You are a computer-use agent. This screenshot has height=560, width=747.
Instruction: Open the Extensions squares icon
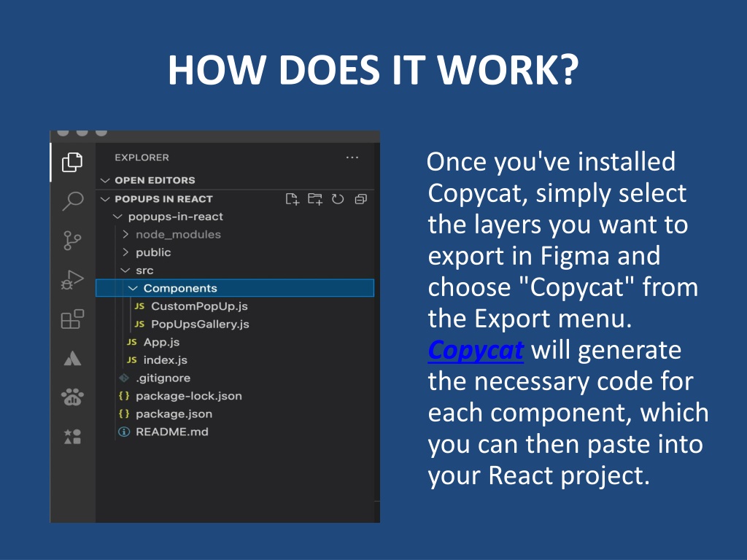pyautogui.click(x=72, y=319)
